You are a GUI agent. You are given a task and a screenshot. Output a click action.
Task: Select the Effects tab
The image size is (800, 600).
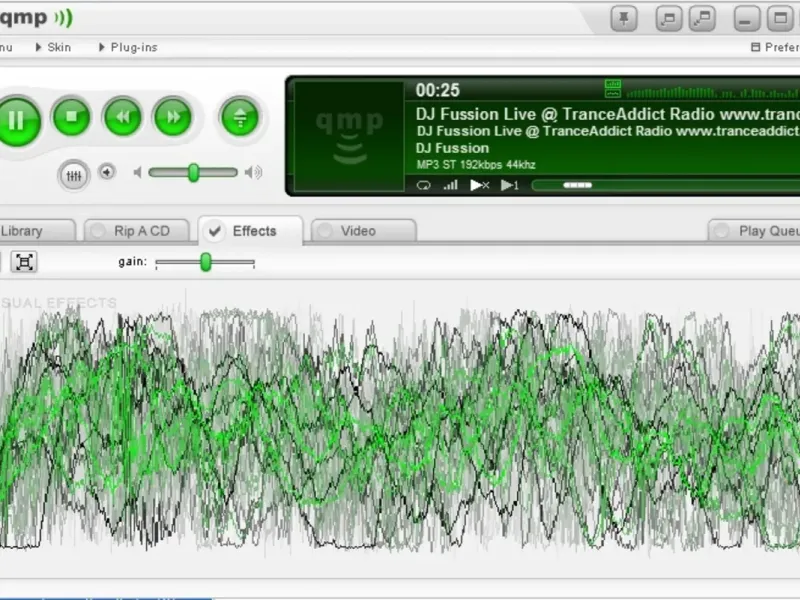pos(251,231)
